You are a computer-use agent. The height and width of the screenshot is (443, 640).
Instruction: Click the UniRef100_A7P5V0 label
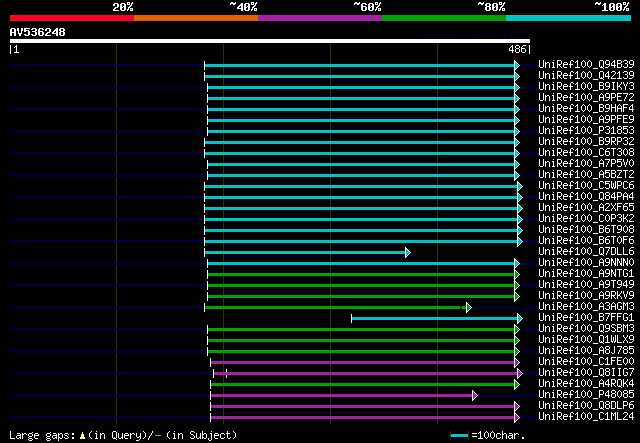[x=586, y=163]
